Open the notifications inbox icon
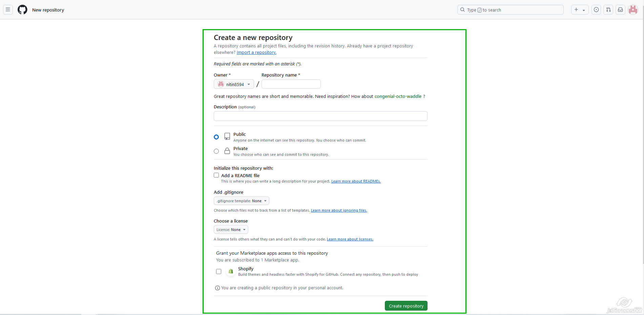The image size is (644, 315). [620, 10]
